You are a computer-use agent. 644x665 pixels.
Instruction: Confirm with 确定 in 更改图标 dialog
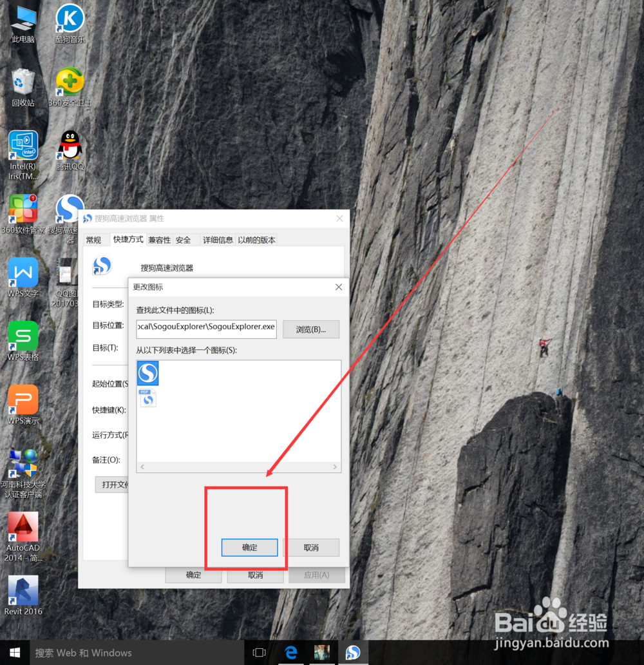[249, 548]
